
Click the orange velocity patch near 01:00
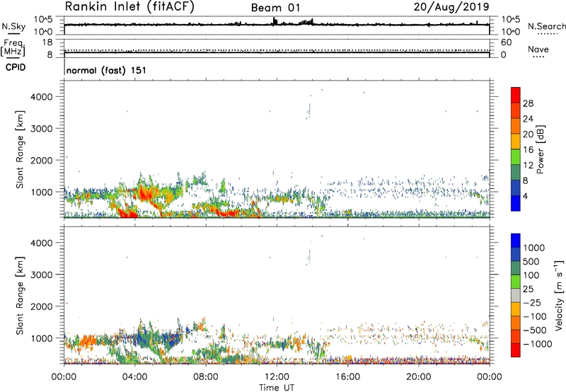pyautogui.click(x=88, y=341)
